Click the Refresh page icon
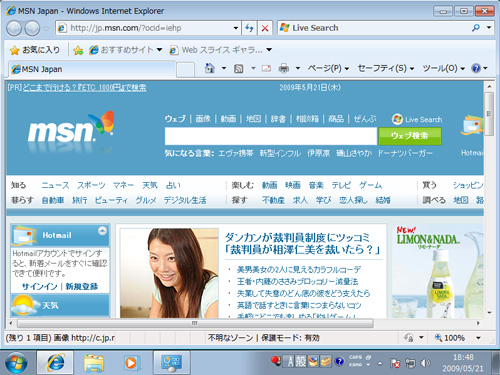 (249, 28)
